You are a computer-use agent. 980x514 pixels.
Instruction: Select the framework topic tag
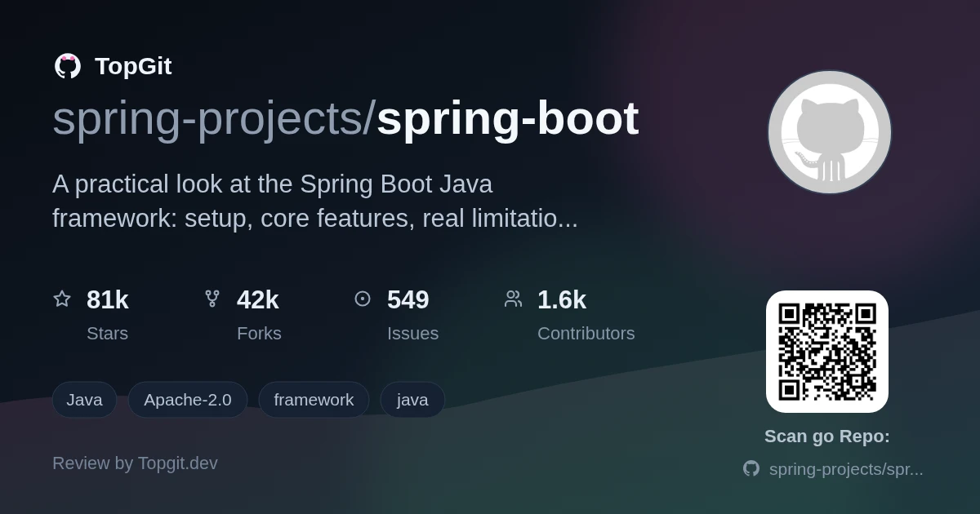(314, 400)
